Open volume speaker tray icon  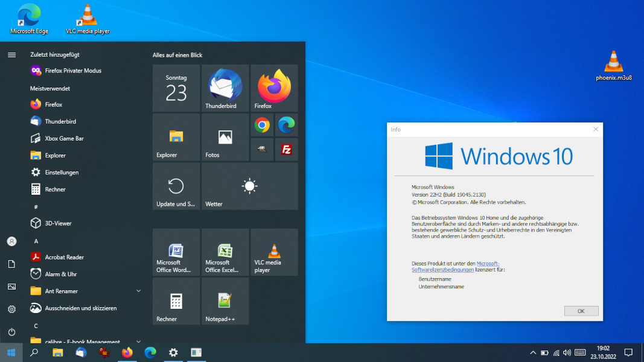tap(567, 352)
